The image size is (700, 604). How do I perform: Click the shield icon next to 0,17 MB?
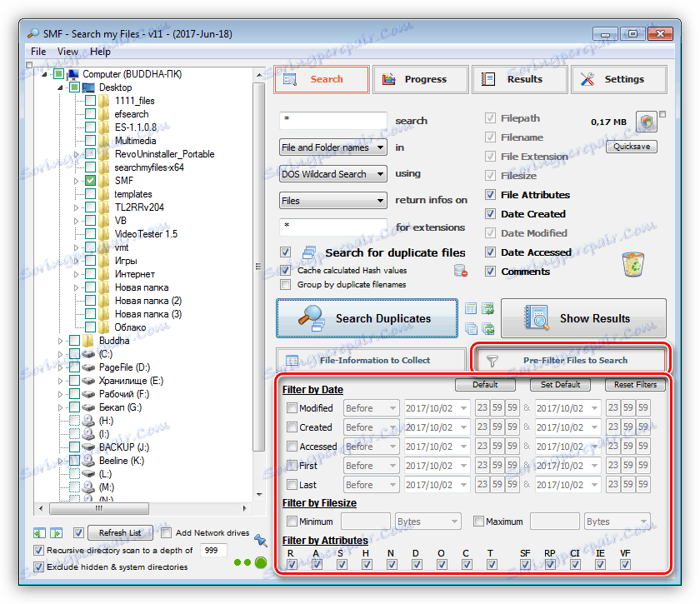(647, 122)
